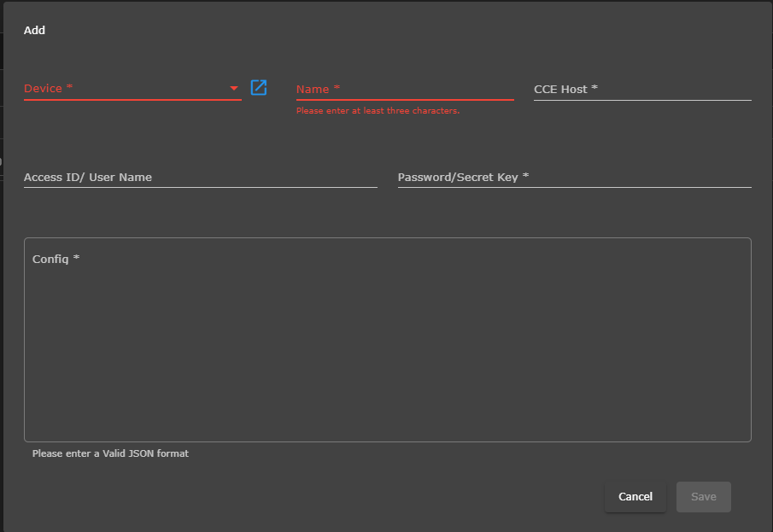This screenshot has width=773, height=532.
Task: Click the Password/Secret Key * label
Action: coord(463,178)
